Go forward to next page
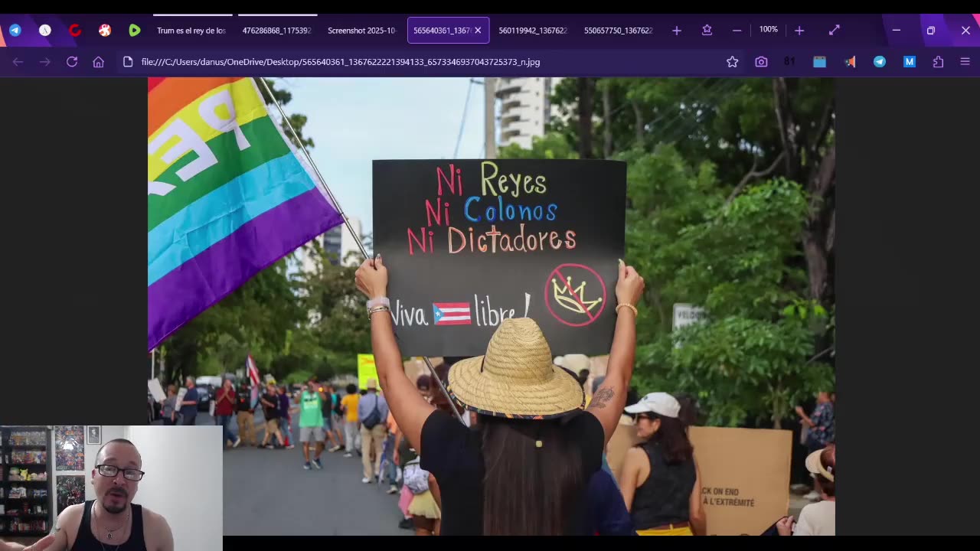 (x=45, y=62)
